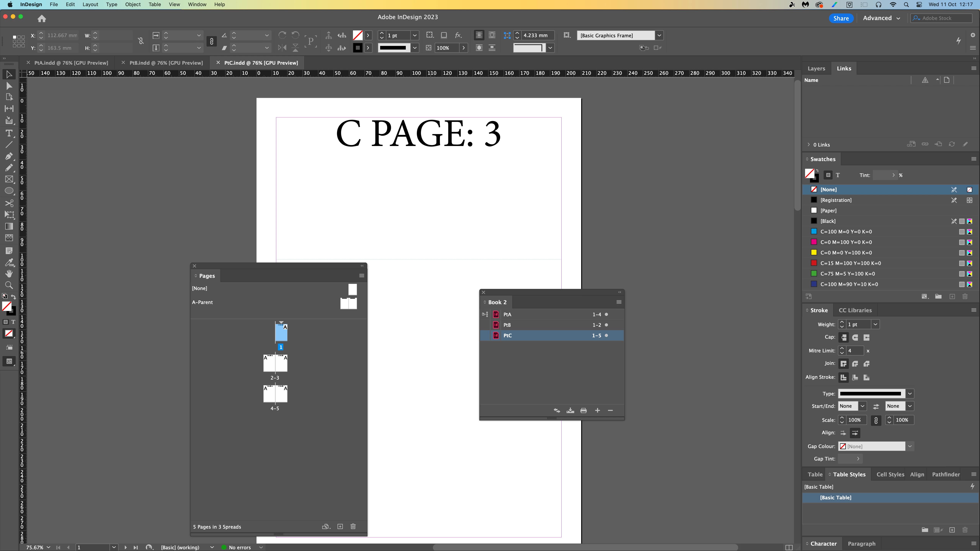Create new page in Pages panel
The width and height of the screenshot is (980, 551).
340,526
